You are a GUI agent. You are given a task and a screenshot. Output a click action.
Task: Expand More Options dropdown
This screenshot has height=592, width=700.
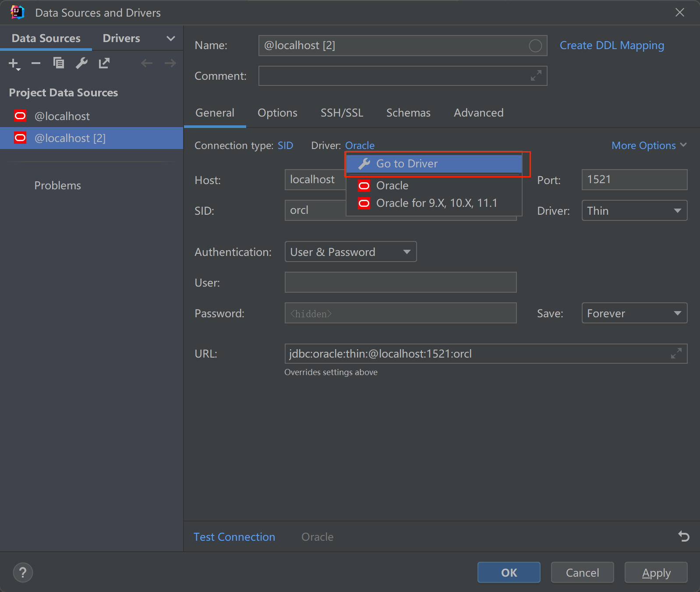649,145
